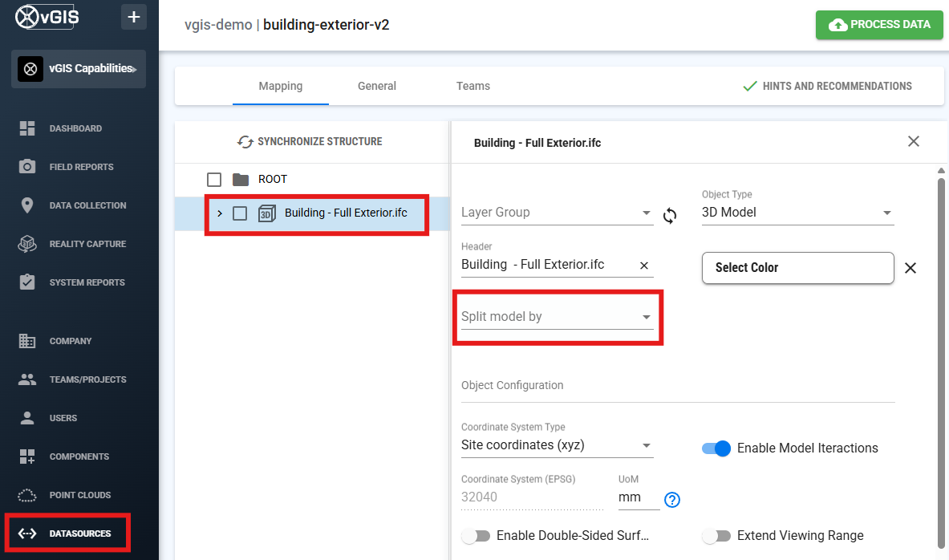Click the Layer Group refresh icon
The image size is (949, 560).
point(670,216)
